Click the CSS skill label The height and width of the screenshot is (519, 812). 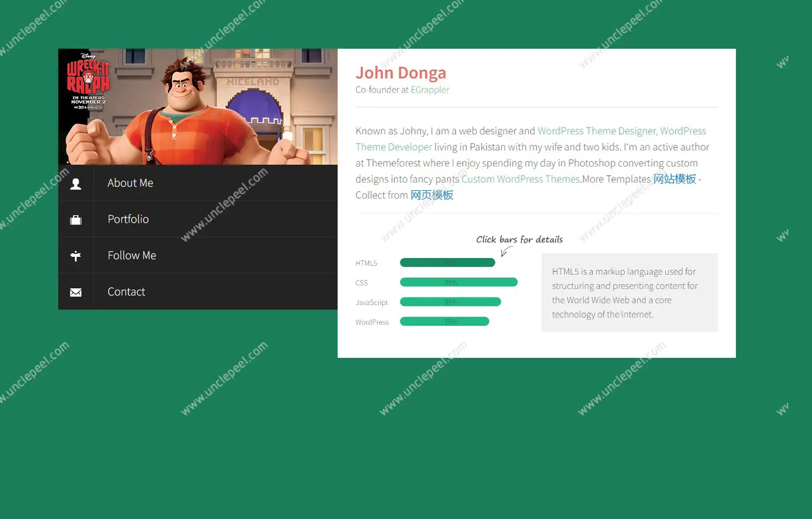[x=361, y=283]
